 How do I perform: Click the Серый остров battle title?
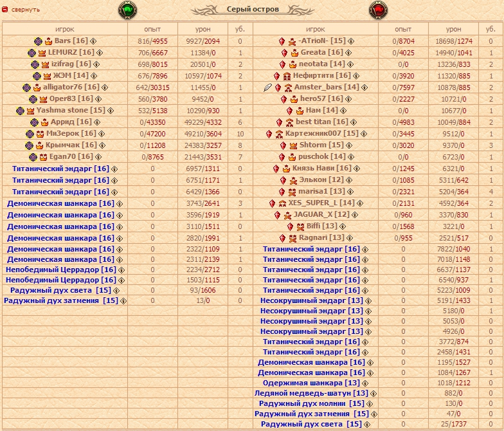pyautogui.click(x=253, y=10)
